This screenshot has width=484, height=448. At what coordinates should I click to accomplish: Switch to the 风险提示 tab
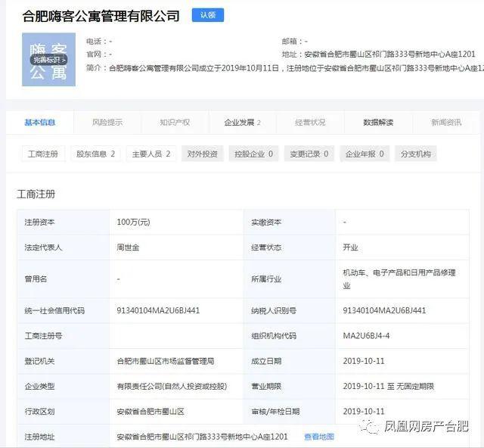[x=107, y=123]
